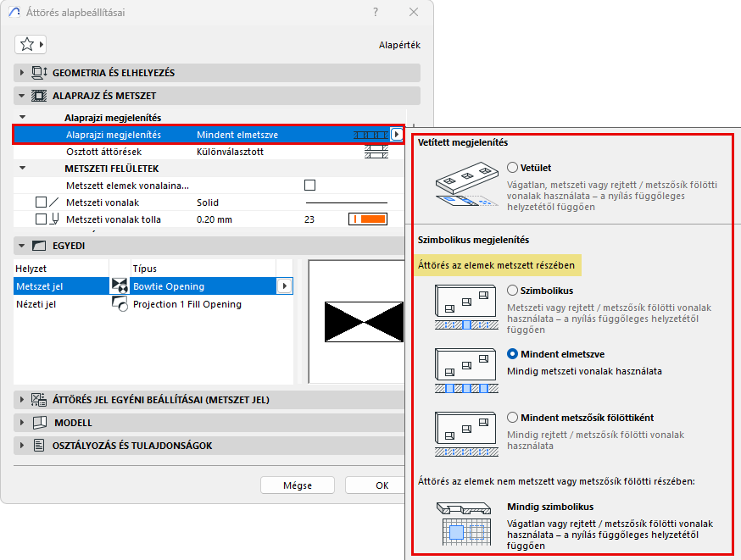Open the Alaprajzi megjelenítés flyout arrow
The width and height of the screenshot is (741, 560).
tap(397, 135)
